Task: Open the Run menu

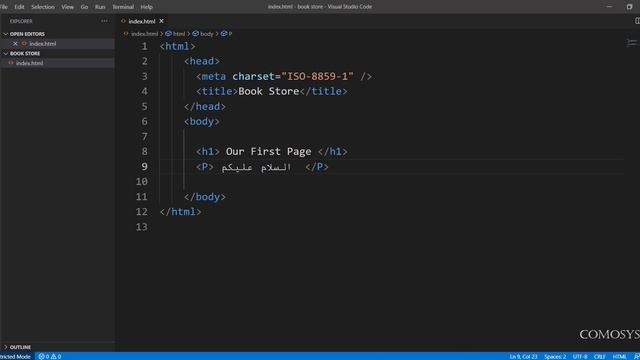Action: point(100,7)
